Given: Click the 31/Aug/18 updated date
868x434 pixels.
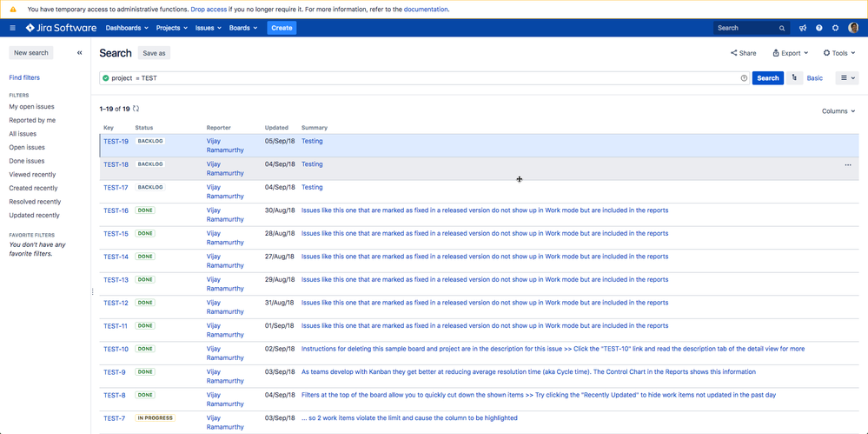Looking at the screenshot, I should coord(280,303).
